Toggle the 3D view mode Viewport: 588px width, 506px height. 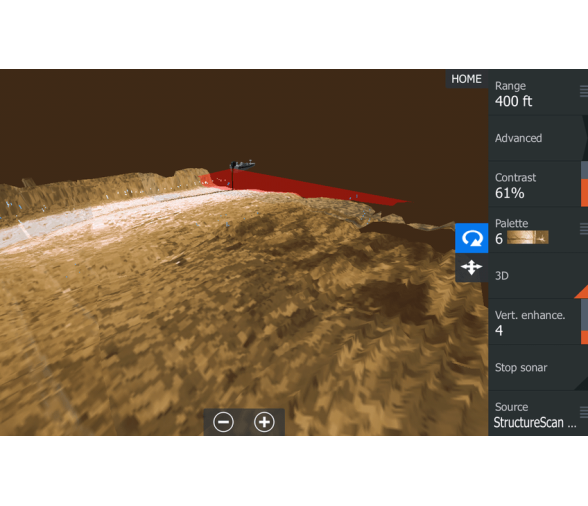click(538, 276)
